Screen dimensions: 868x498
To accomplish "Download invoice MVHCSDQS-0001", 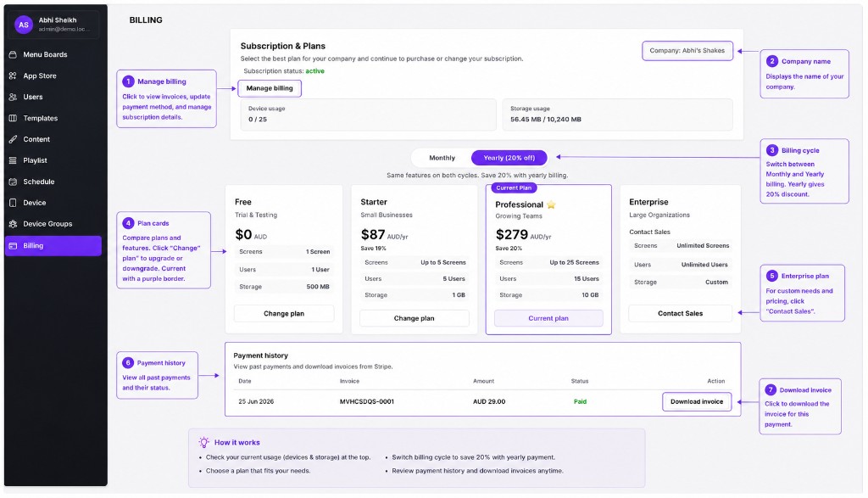I will pos(697,401).
